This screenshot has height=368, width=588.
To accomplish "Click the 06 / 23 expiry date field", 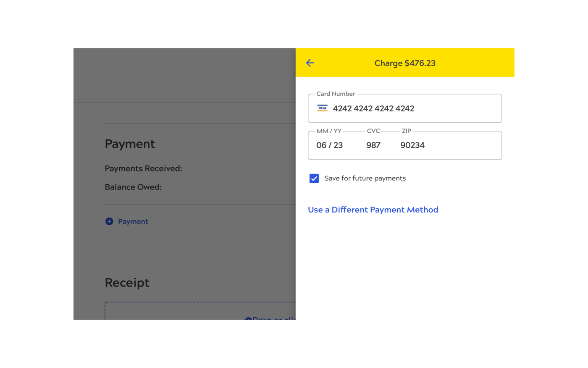I will coord(330,145).
